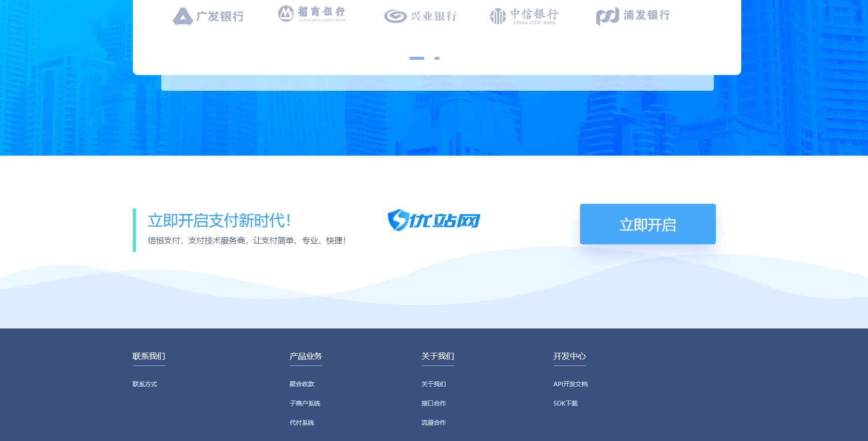Viewport: 868px width, 441px height.
Task: Click the 优站网 shield logo
Action: [x=433, y=220]
